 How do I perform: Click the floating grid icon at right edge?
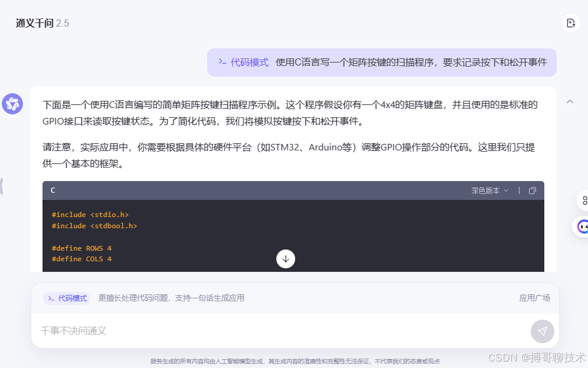583,201
